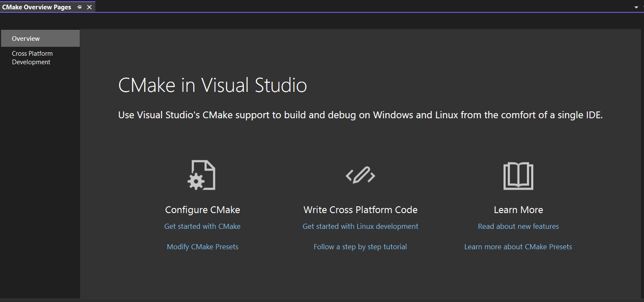Open Learn more about CMake Presets link
The height and width of the screenshot is (302, 644).
(x=518, y=247)
